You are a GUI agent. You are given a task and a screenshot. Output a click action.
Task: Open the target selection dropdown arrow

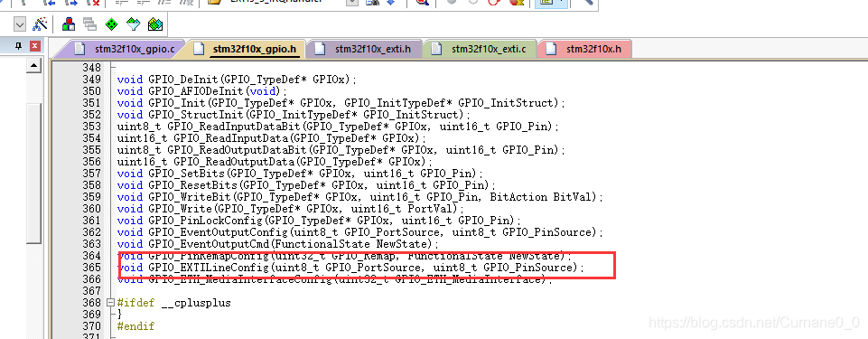20,24
